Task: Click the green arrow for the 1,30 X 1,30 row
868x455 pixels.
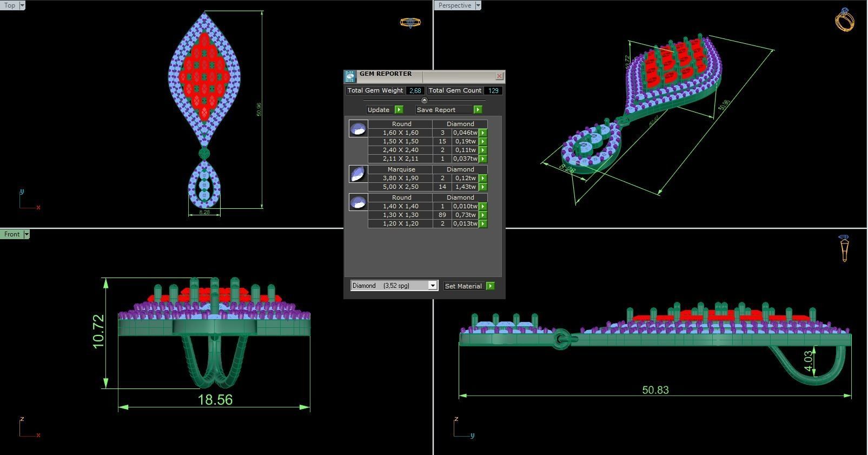Action: point(483,215)
